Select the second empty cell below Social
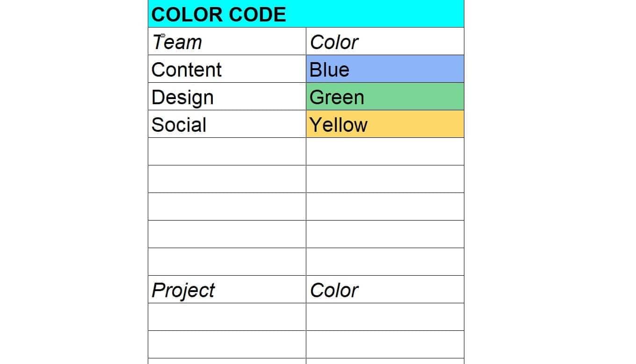 point(227,179)
